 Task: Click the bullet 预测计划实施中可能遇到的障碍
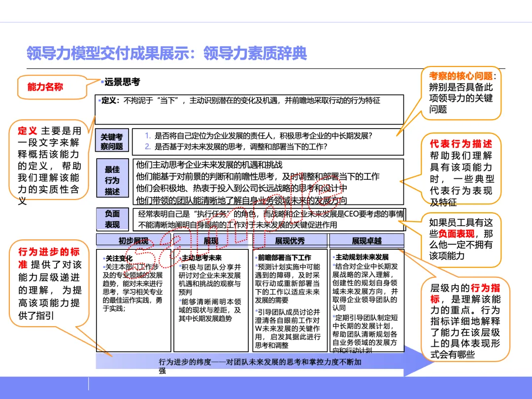point(288,283)
